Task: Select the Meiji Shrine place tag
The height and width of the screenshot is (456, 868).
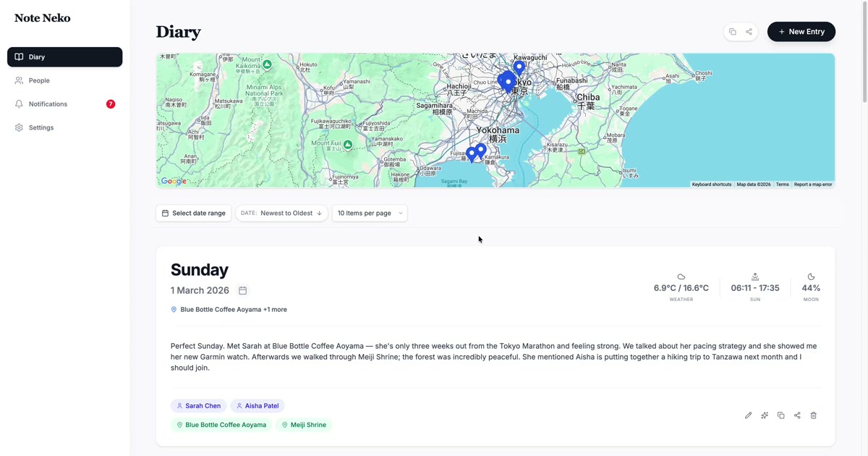Action: pos(304,425)
